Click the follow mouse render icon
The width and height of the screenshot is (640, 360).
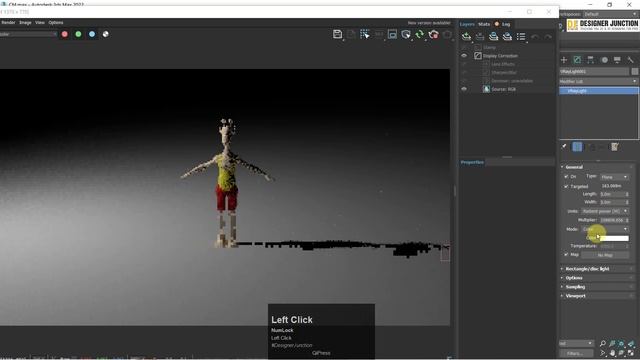(x=406, y=34)
